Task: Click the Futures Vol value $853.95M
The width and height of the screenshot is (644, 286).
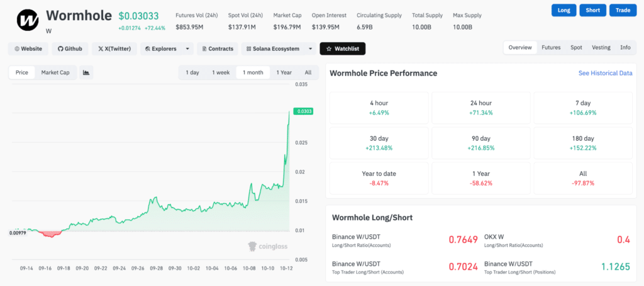Action: coord(189,28)
